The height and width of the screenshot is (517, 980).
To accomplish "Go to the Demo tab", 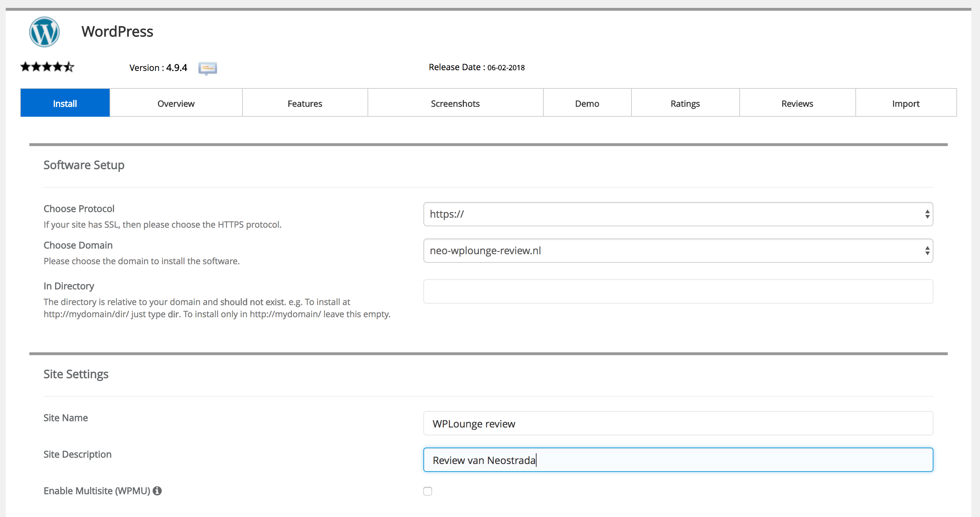I will coord(587,103).
